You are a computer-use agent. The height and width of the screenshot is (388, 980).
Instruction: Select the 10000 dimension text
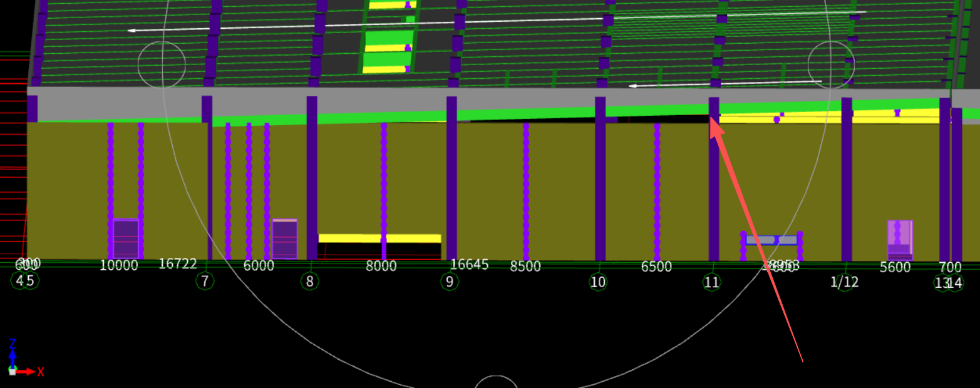119,265
